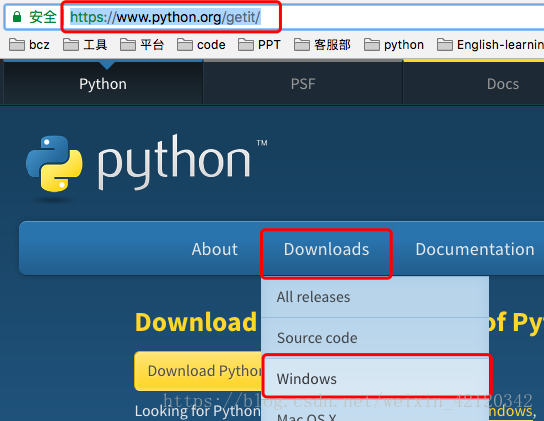Choose Windows from Downloads dropdown

(375, 378)
